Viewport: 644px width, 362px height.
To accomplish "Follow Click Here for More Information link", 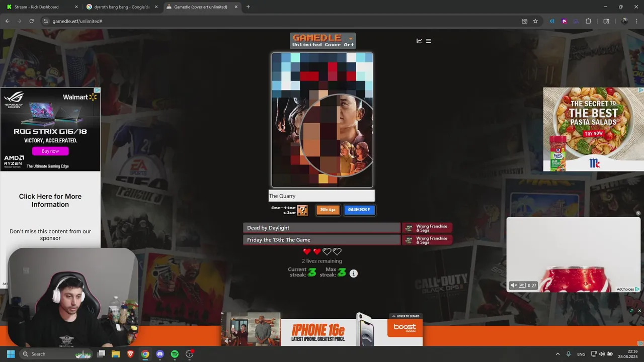I will tap(50, 201).
